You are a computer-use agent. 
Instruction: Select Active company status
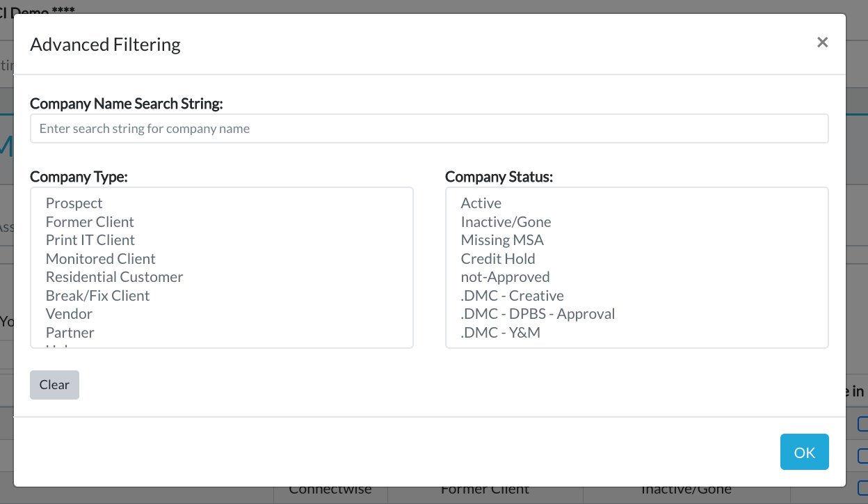click(x=481, y=203)
